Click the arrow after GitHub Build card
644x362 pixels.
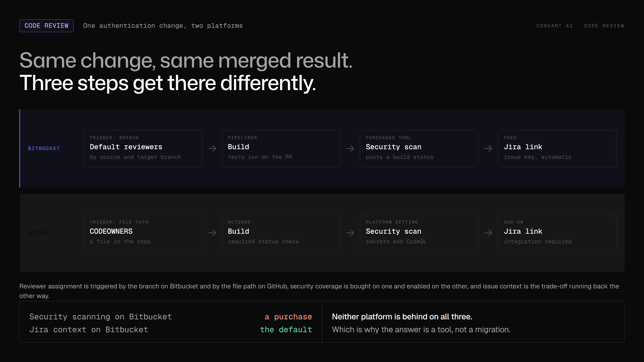350,233
